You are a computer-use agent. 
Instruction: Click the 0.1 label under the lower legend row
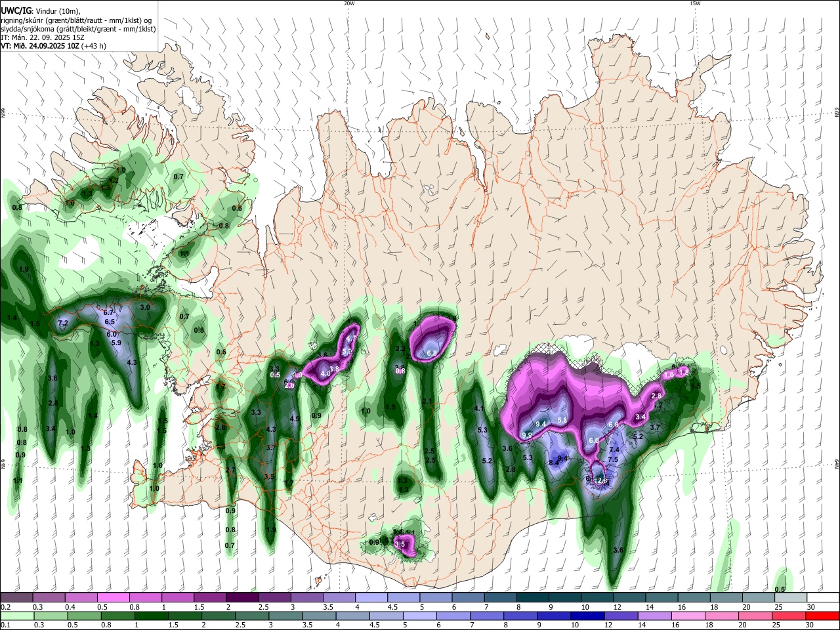(x=5, y=625)
